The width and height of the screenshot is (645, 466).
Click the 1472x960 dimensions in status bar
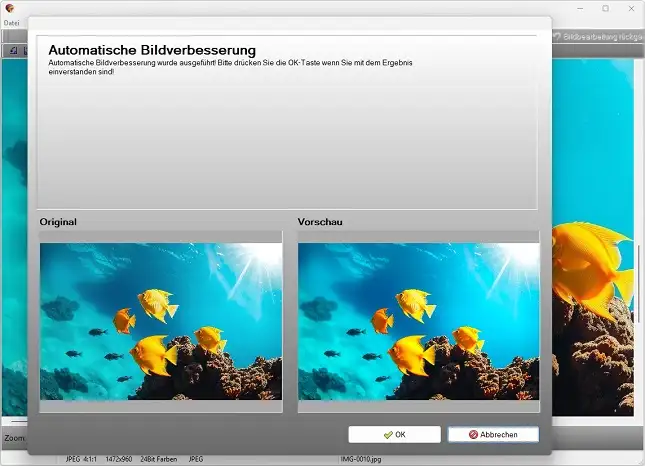tap(119, 460)
